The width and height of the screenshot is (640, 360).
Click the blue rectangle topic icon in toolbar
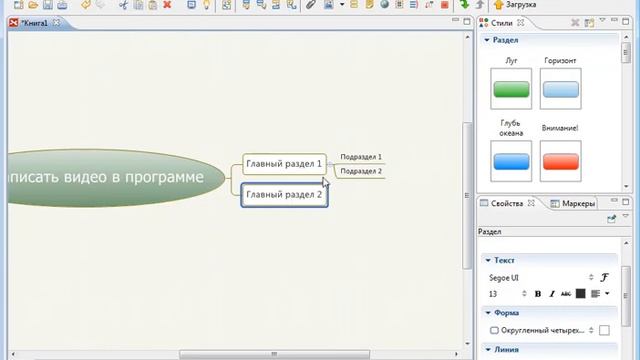(x=191, y=5)
